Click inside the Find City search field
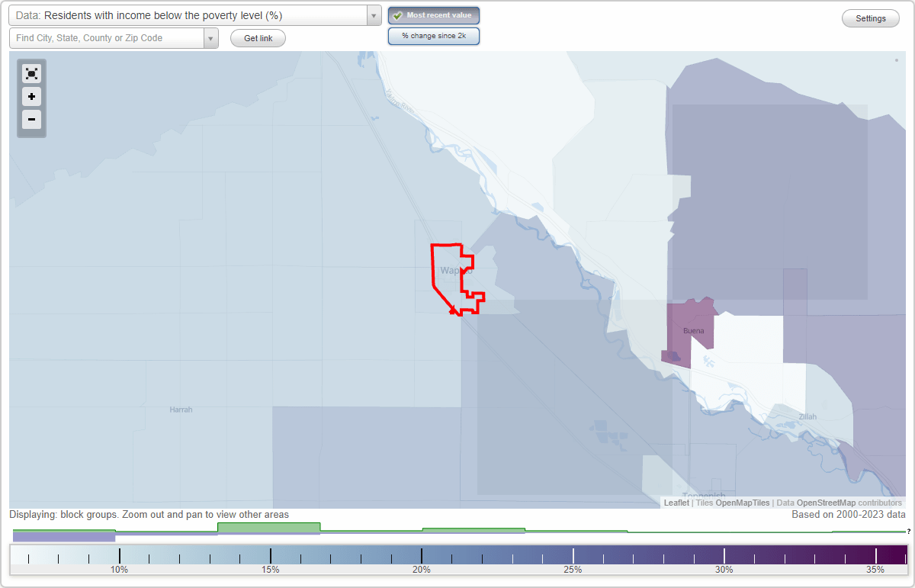 [107, 37]
